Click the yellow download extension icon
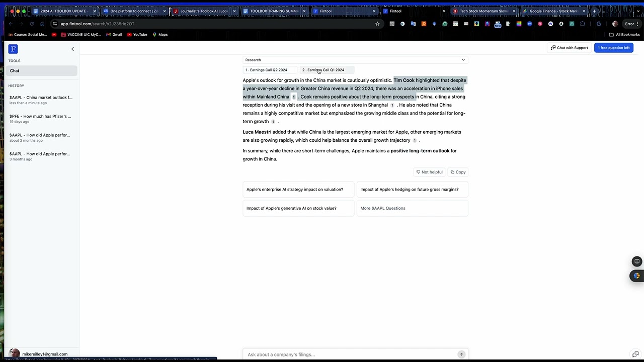 click(476, 24)
